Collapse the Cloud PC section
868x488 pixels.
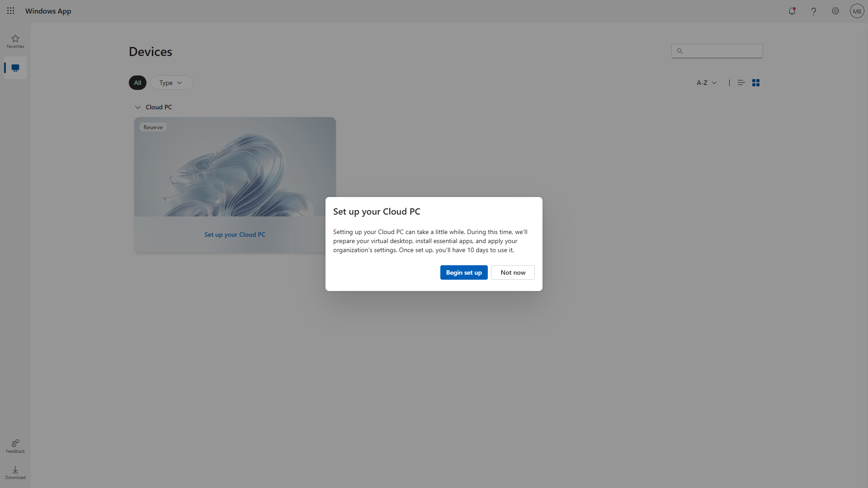pos(138,107)
